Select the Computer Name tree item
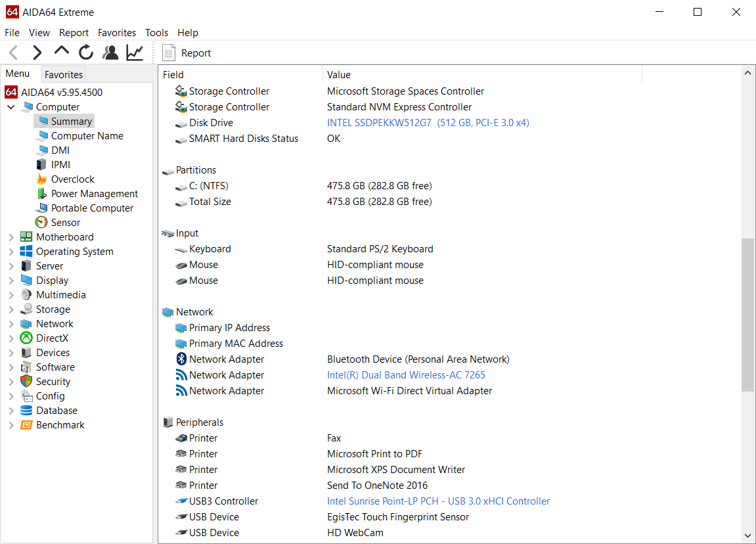756x544 pixels. [87, 135]
